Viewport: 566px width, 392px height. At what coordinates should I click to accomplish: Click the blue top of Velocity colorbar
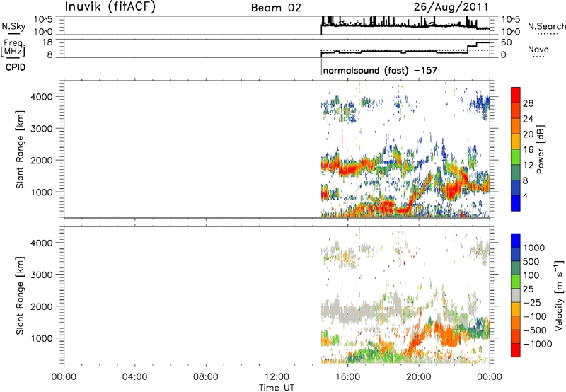(516, 241)
